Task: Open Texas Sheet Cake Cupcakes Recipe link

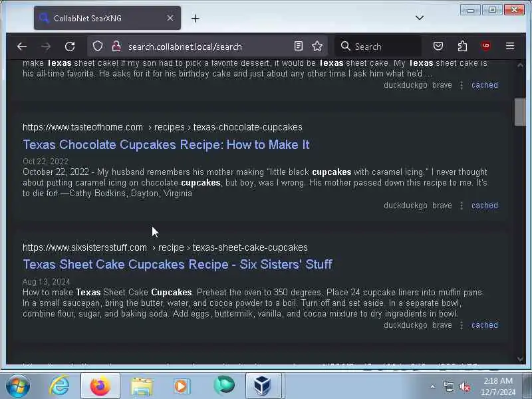Action: click(178, 264)
